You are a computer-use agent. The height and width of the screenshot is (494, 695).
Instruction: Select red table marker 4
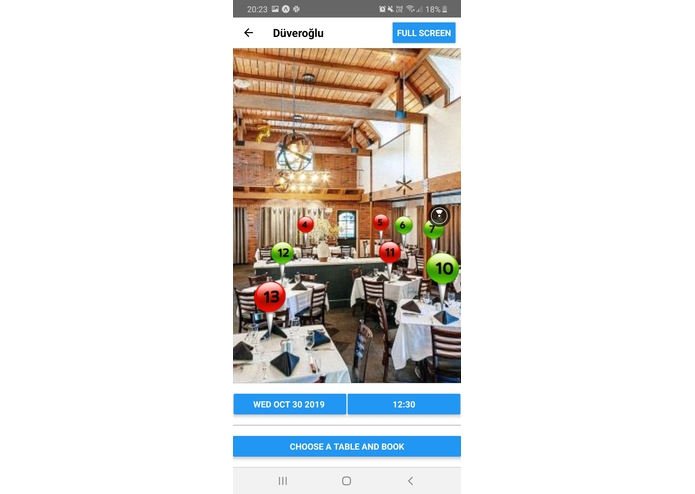pos(305,225)
